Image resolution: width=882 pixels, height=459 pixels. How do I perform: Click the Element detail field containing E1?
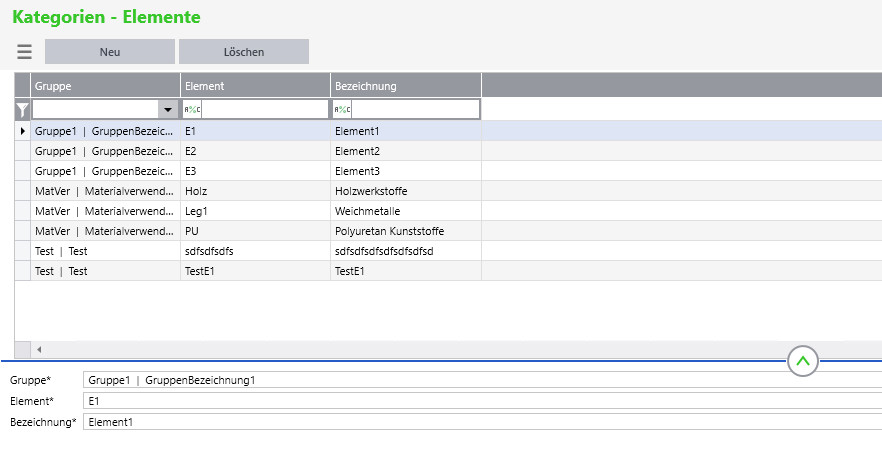pyautogui.click(x=483, y=401)
